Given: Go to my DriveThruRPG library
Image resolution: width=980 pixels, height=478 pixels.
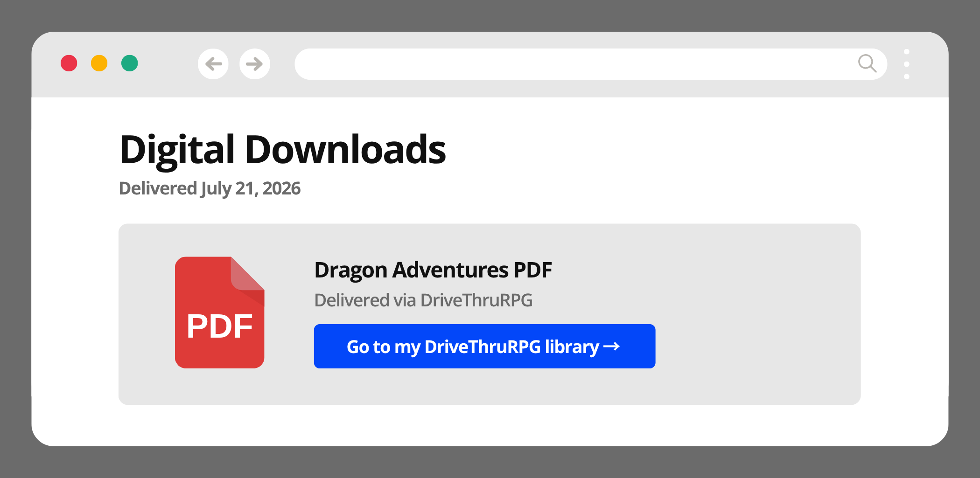Looking at the screenshot, I should pyautogui.click(x=484, y=346).
